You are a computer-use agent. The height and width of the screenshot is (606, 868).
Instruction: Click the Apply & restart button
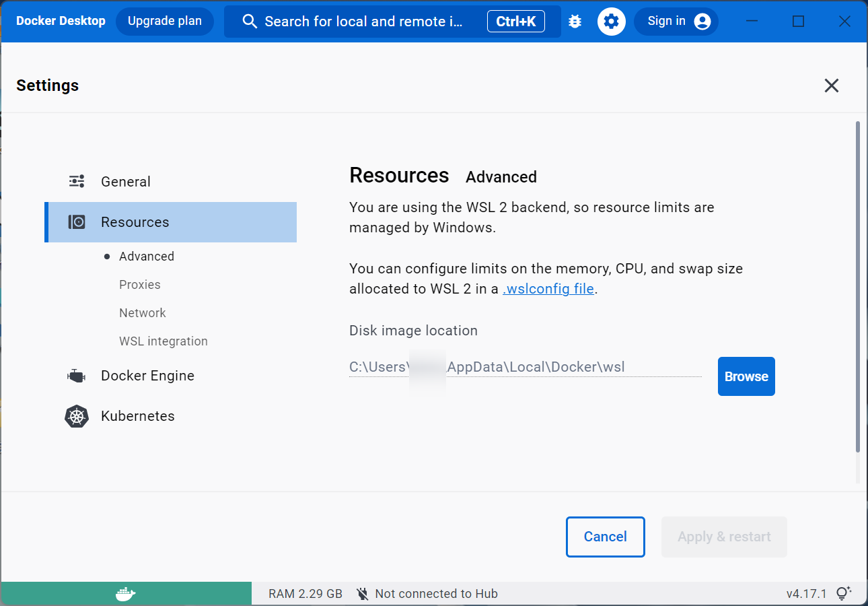(724, 537)
